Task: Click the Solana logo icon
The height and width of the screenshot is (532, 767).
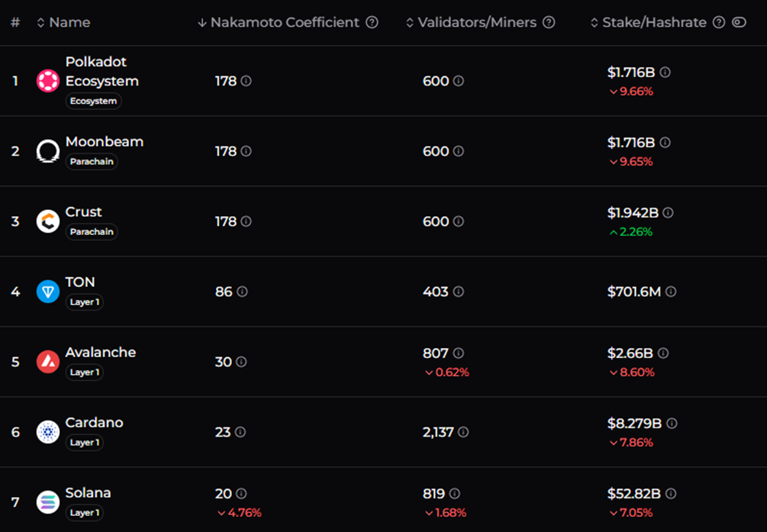Action: 48,502
